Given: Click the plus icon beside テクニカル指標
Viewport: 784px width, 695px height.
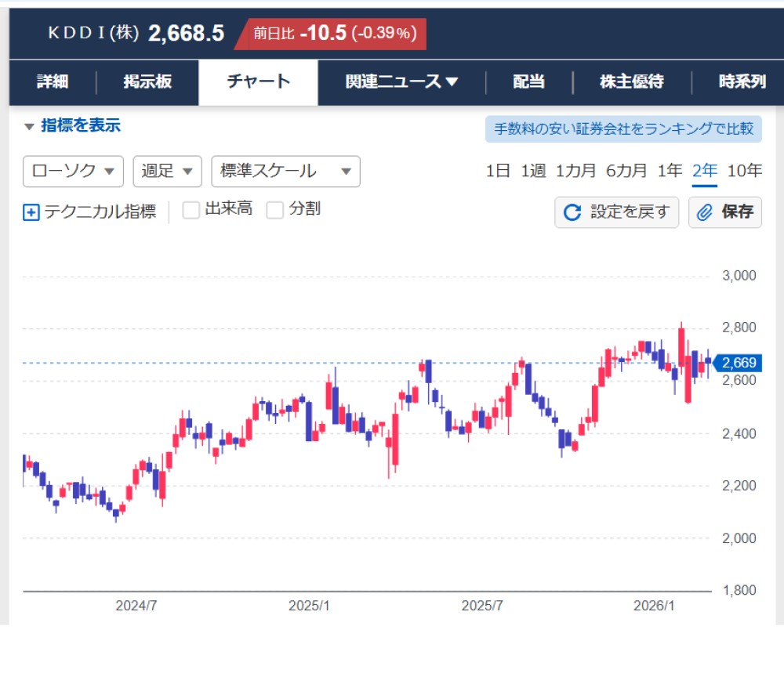Looking at the screenshot, I should 31,212.
